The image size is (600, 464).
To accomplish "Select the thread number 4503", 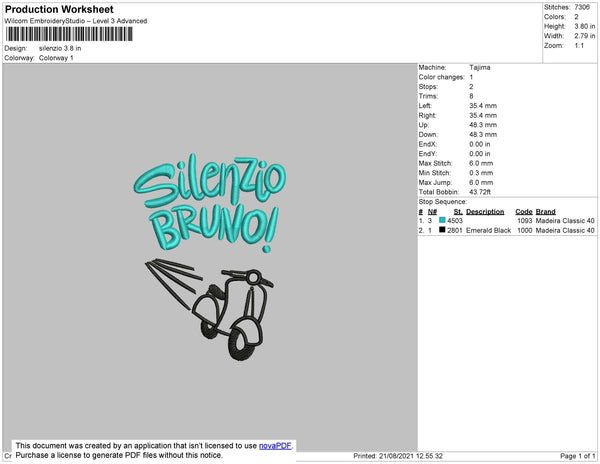I will coord(455,221).
